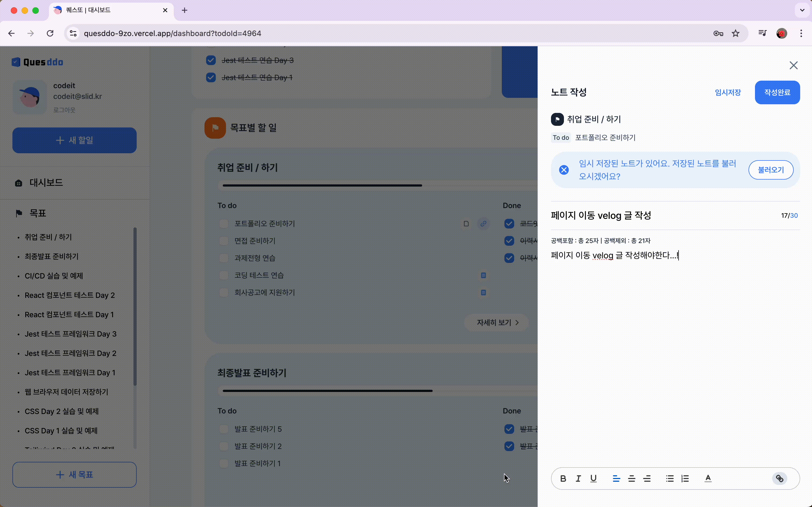The width and height of the screenshot is (812, 507).
Task: Toggle bold formatting in the note toolbar
Action: (x=563, y=479)
